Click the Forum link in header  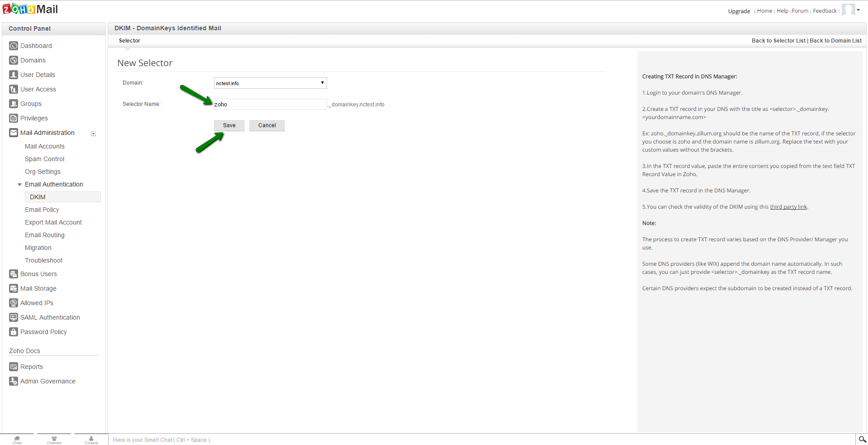click(x=800, y=11)
